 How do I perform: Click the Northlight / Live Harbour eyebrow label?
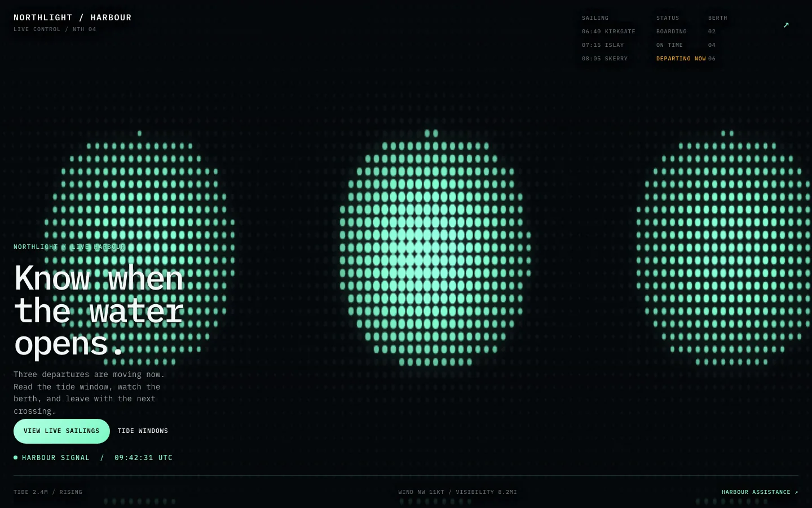(x=69, y=247)
